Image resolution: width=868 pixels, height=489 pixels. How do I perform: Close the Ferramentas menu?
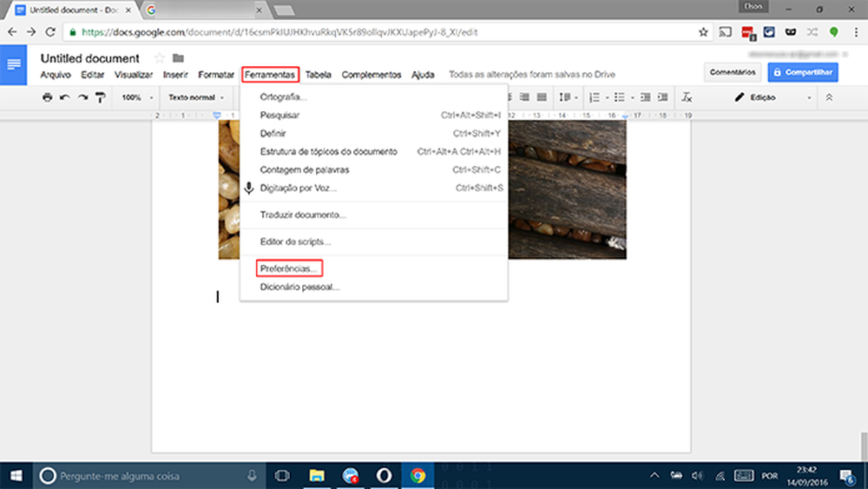(x=270, y=75)
